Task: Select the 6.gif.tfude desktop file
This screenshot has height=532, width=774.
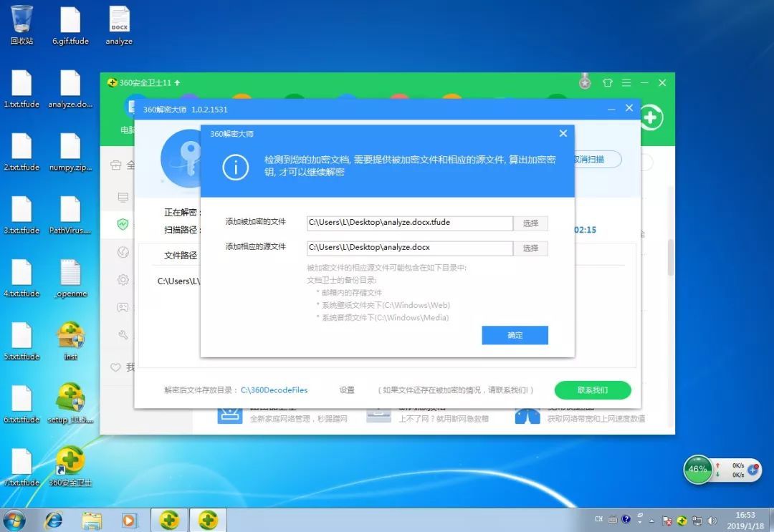Action: 70,25
